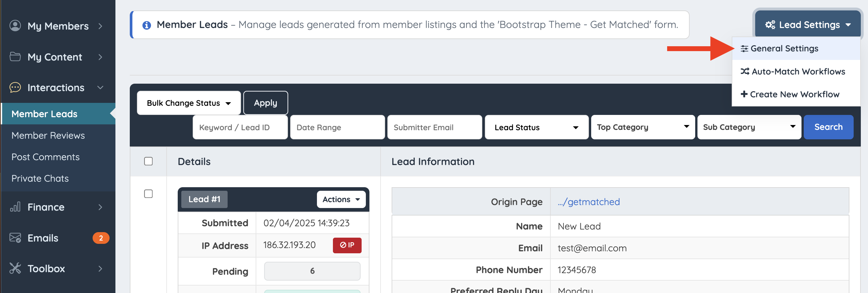Expand the Finance sidebar chevron
This screenshot has width=868, height=293.
[x=100, y=207]
